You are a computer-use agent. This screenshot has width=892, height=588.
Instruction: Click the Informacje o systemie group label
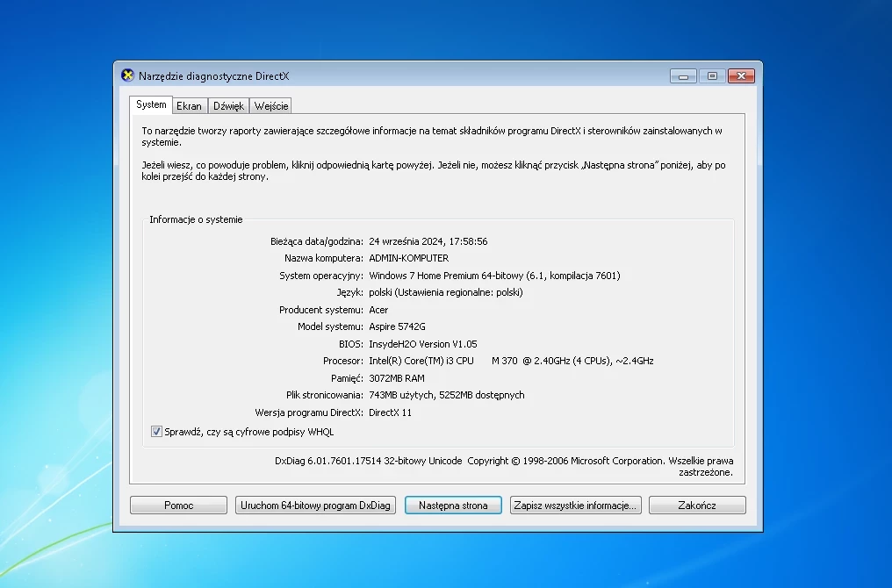click(195, 219)
